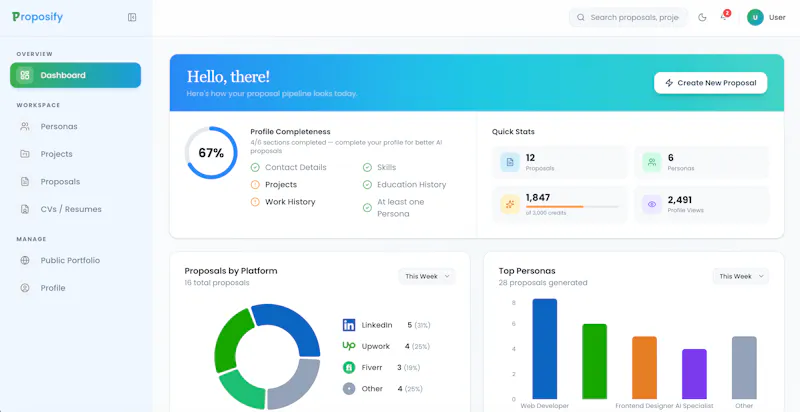Click the Profile Views eye icon
The height and width of the screenshot is (412, 800).
point(652,204)
